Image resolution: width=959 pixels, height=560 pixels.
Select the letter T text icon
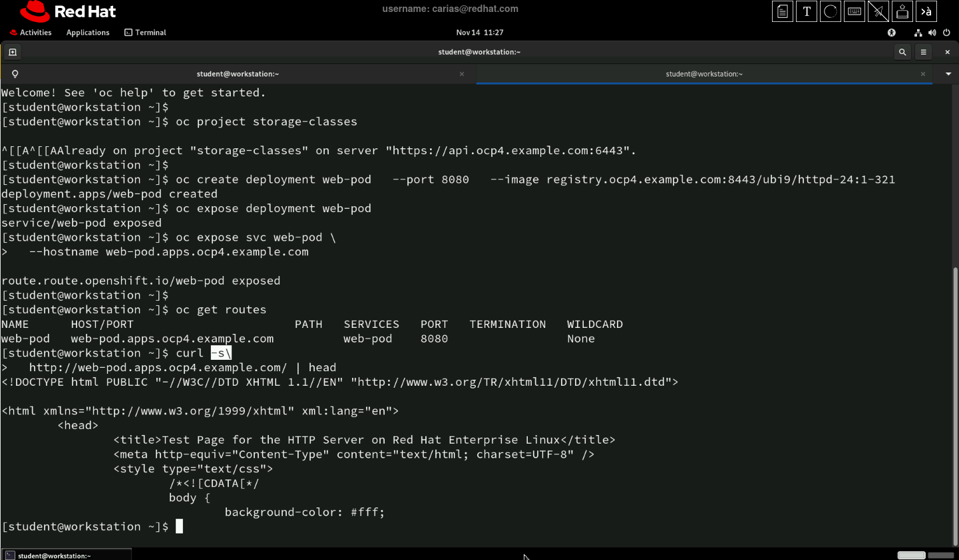coord(807,11)
